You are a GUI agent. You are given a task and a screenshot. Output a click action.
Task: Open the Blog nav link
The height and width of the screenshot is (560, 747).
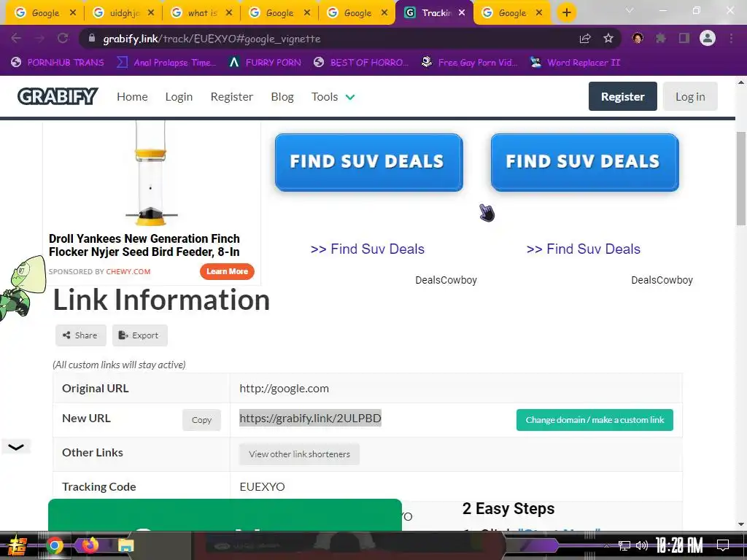coord(282,97)
